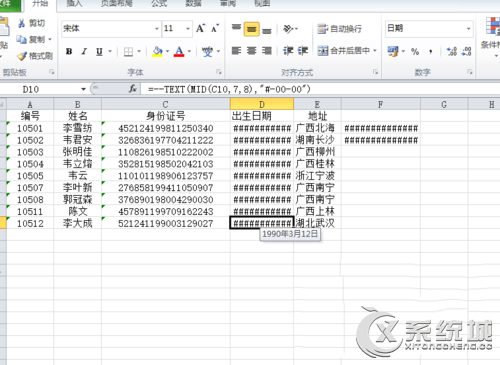Select column D header
This screenshot has width=500, height=365.
[262, 104]
